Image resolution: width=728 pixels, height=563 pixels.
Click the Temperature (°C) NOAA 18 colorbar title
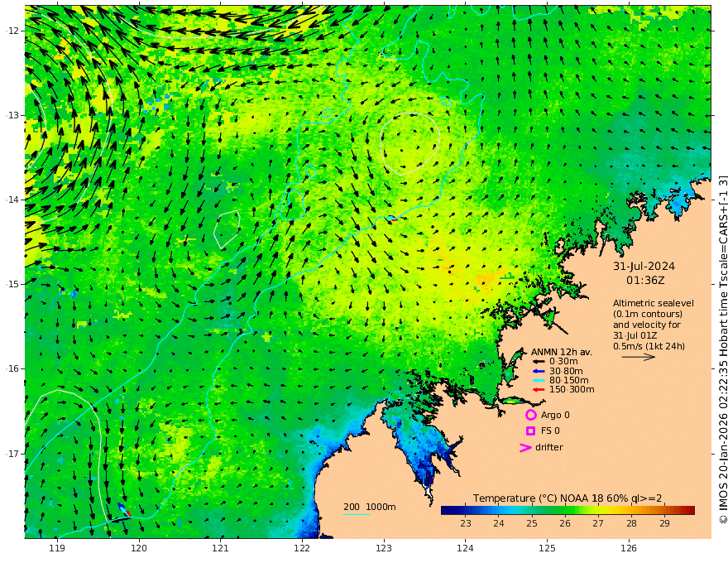(568, 499)
